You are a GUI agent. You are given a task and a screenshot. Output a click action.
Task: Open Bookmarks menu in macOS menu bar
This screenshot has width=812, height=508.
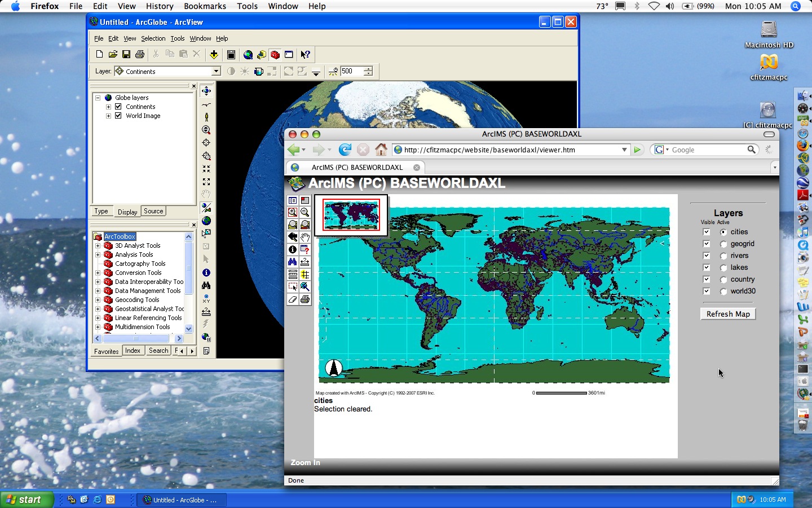[205, 6]
